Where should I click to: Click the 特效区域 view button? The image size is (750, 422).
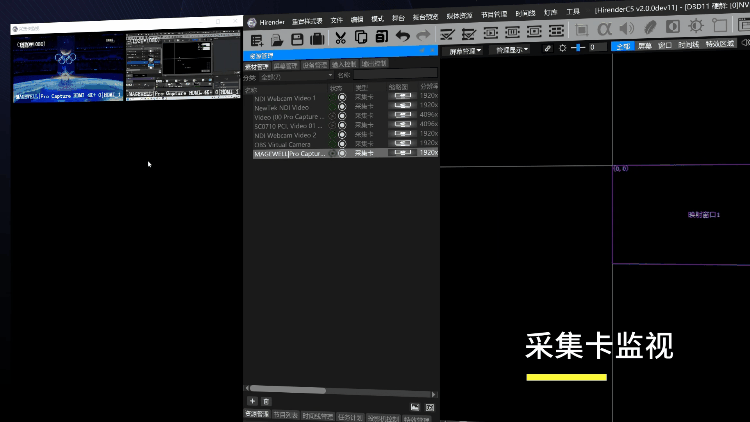[x=720, y=44]
